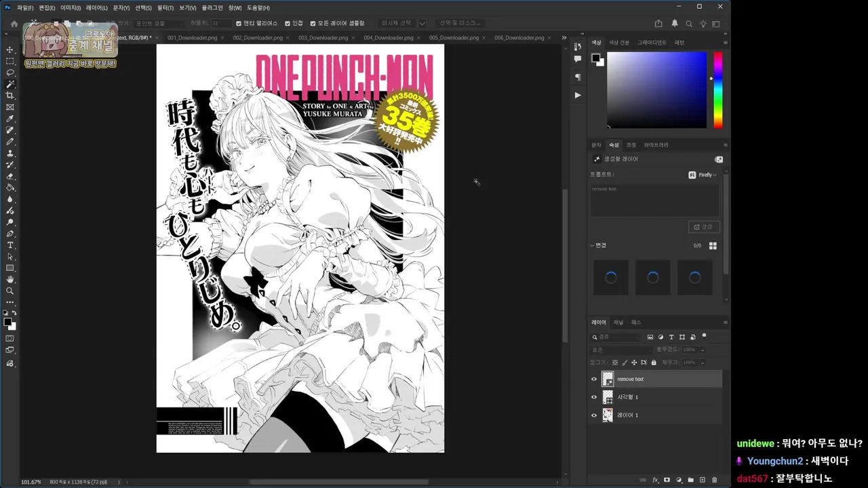Toggle the 앤티 앨리어스 checkbox
The width and height of the screenshot is (868, 488).
[x=239, y=23]
